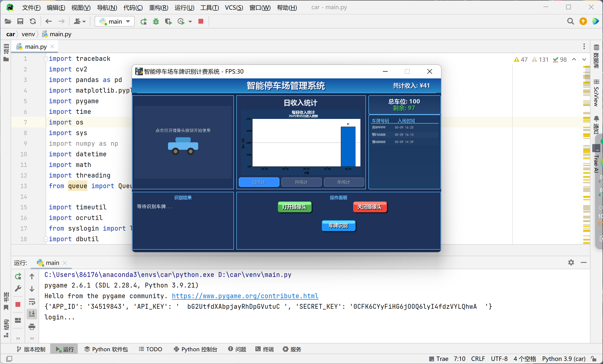Click the Save All disk icon
The image size is (603, 364).
[x=20, y=22]
